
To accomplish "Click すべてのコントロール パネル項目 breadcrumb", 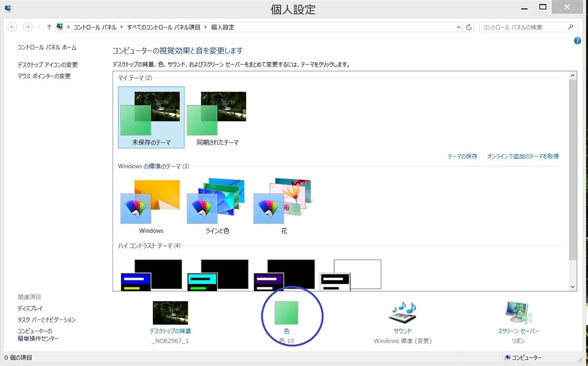I will pos(164,28).
